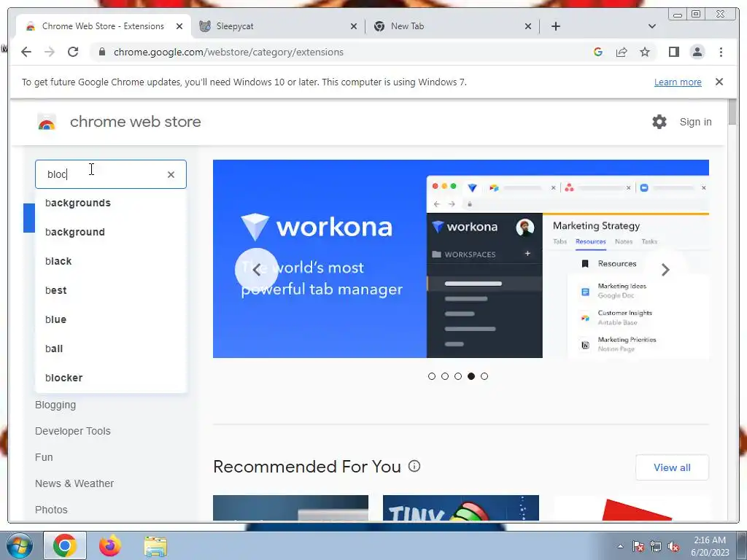This screenshot has height=560, width=747.
Task: Click the Action Center flag icon
Action: 638,546
